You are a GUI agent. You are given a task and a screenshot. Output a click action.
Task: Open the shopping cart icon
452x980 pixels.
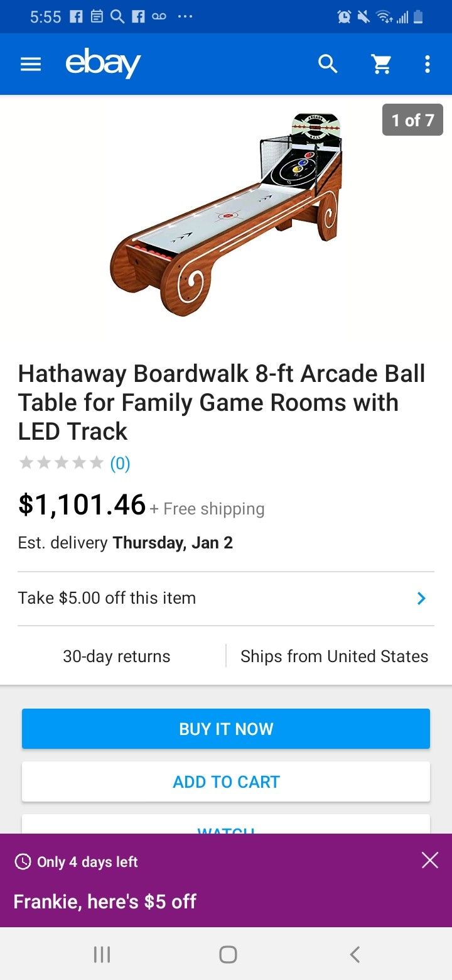tap(382, 64)
